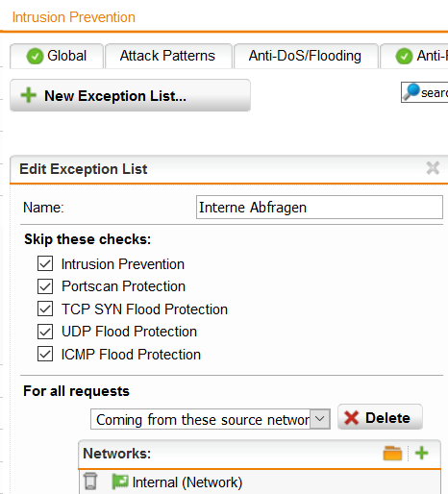
Task: Toggle TCP SYN Flood Protection checkbox
Action: tap(45, 309)
